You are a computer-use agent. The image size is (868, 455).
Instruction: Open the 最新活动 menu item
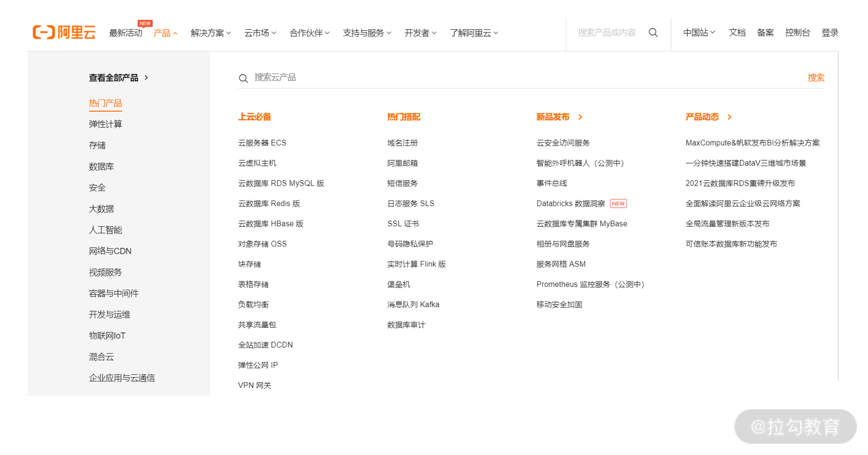126,33
